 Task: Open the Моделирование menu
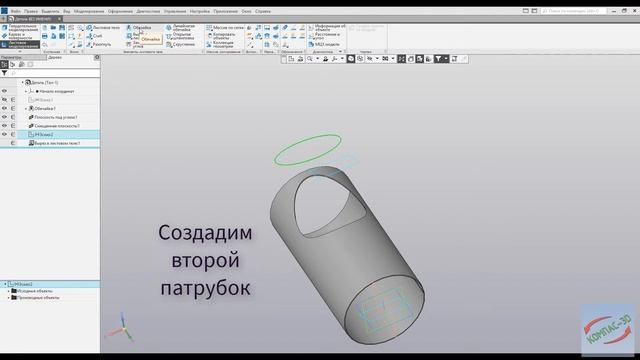coord(89,11)
